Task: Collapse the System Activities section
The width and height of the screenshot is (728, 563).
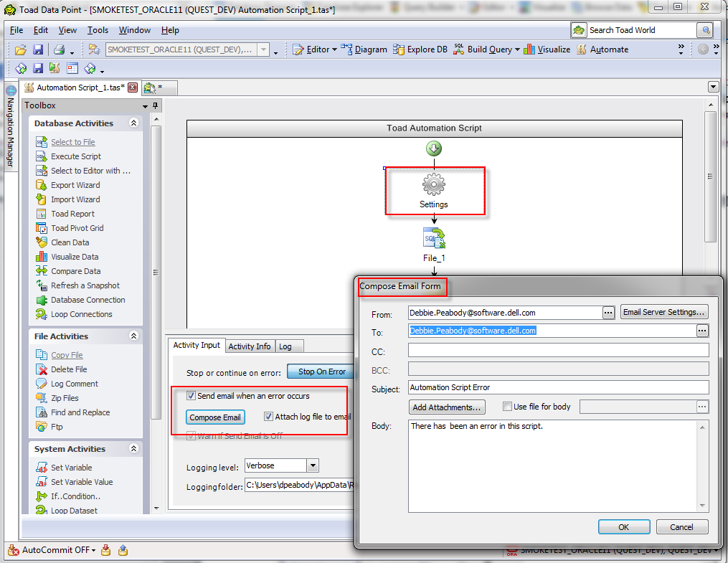Action: 133,448
